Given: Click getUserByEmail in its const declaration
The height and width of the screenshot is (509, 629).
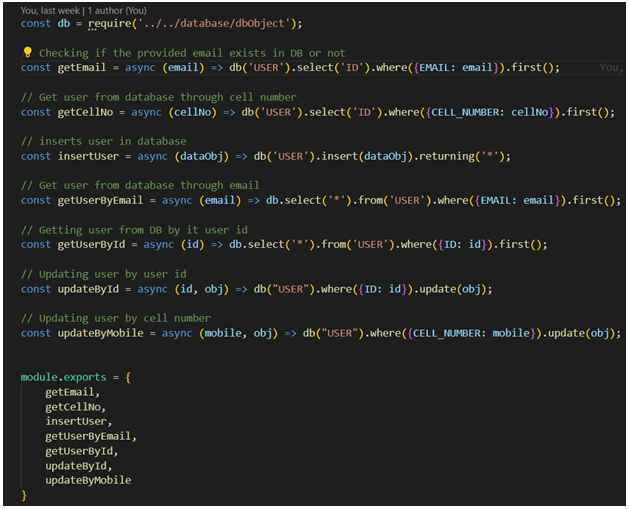Looking at the screenshot, I should [x=100, y=200].
